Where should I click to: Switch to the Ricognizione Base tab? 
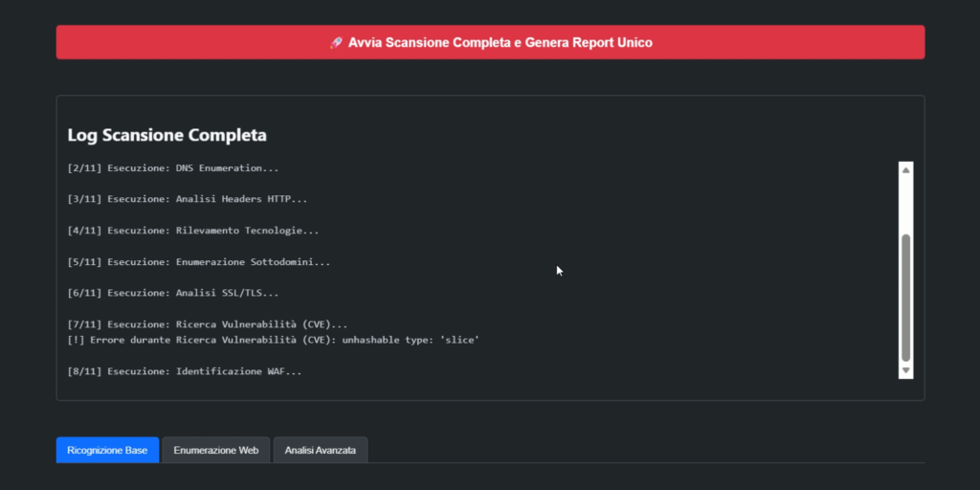107,450
